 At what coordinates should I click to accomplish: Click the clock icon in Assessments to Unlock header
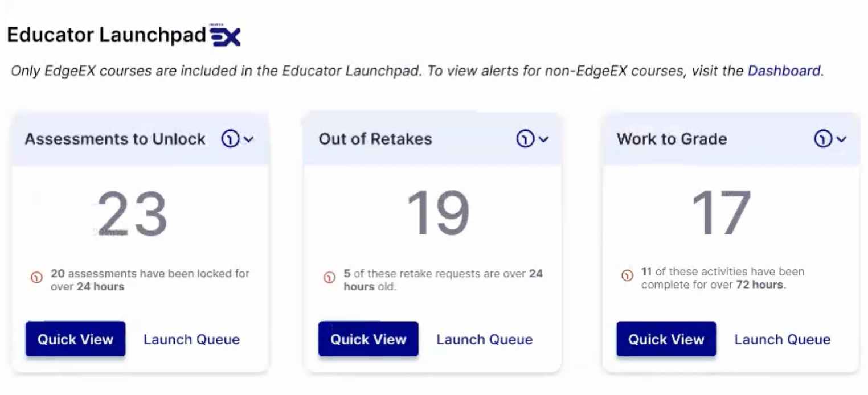tap(230, 139)
